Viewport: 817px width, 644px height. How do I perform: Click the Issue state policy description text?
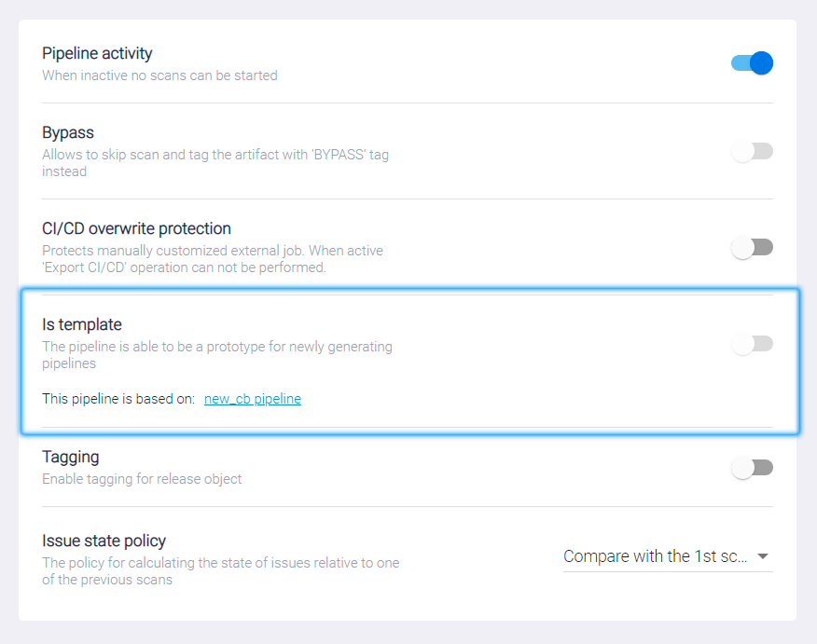(x=220, y=570)
